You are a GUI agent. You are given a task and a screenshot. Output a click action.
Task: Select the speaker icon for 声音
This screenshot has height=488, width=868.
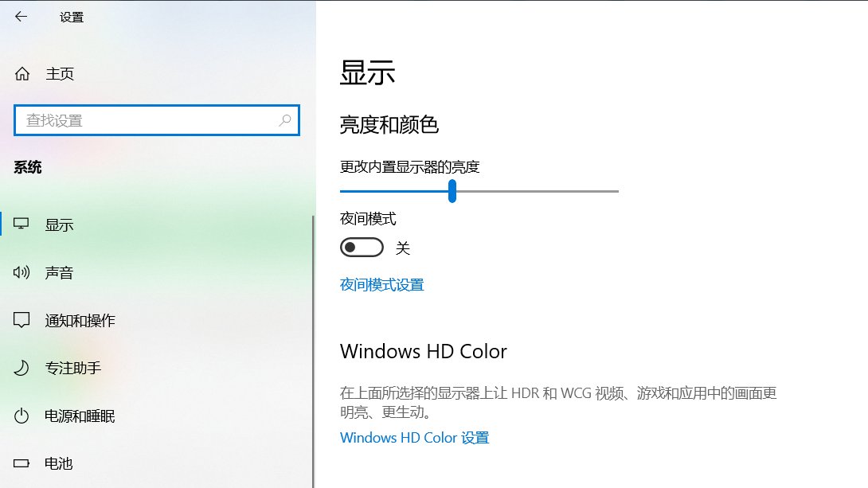pos(21,272)
